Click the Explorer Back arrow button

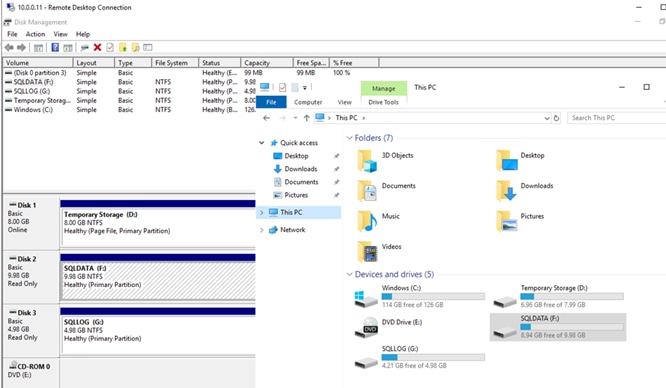tap(266, 118)
